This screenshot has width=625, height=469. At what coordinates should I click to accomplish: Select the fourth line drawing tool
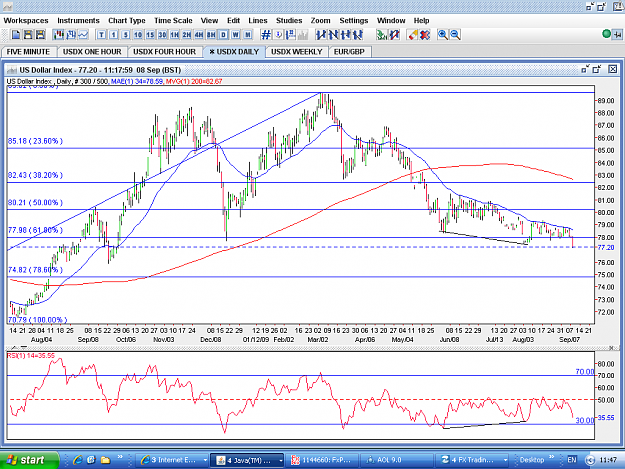click(358, 35)
